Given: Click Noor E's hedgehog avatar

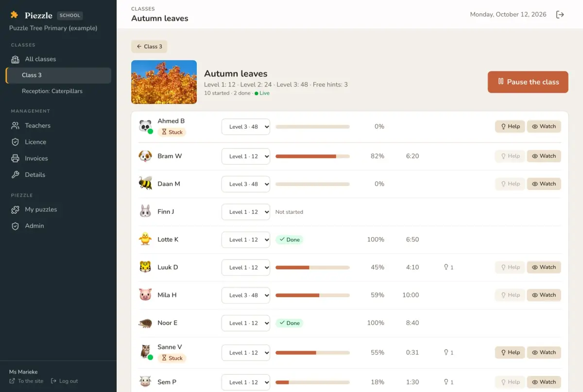Looking at the screenshot, I should 145,323.
